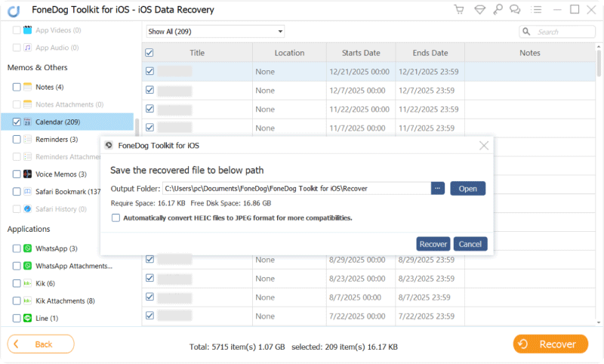604x364 pixels.
Task: Click the browse folder ellipsis button
Action: tap(439, 188)
